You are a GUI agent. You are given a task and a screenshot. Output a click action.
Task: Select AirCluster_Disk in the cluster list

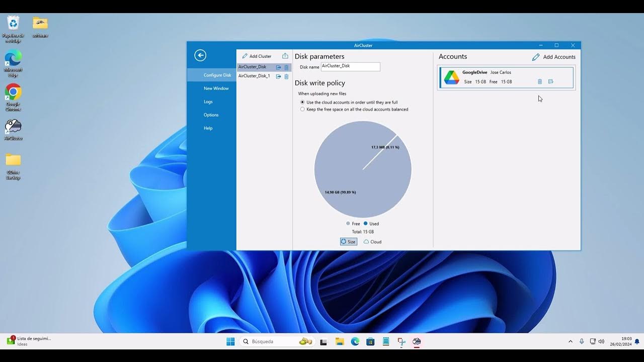pyautogui.click(x=252, y=67)
